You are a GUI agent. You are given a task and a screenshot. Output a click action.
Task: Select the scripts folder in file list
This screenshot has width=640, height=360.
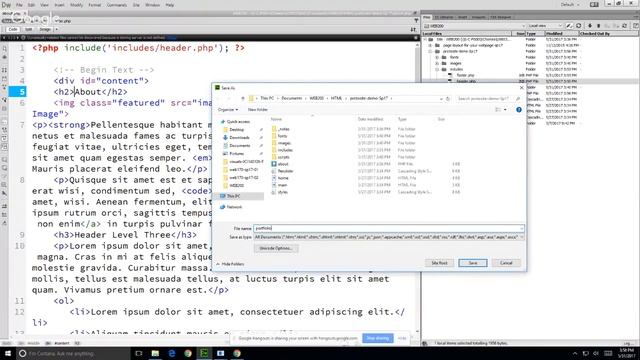(284, 157)
